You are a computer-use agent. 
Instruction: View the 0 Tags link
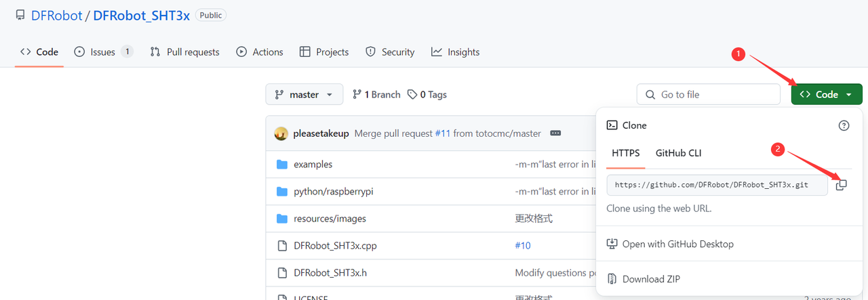point(427,95)
